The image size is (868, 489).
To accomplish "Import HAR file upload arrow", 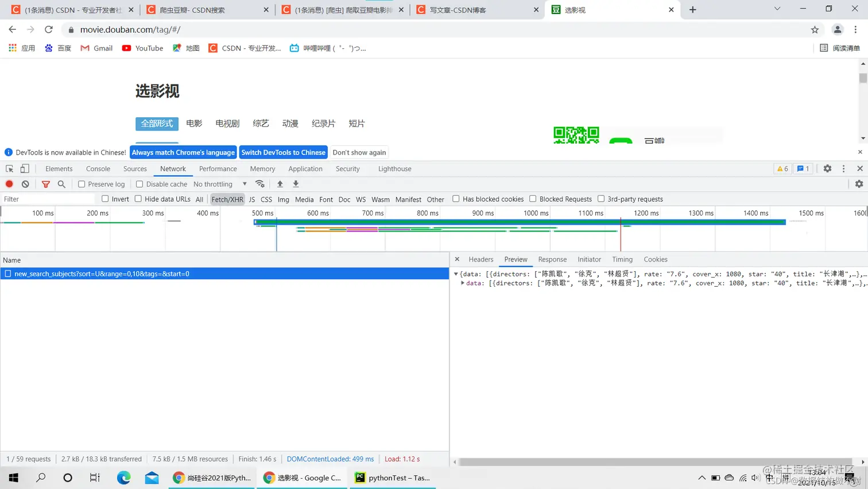I will coord(280,184).
